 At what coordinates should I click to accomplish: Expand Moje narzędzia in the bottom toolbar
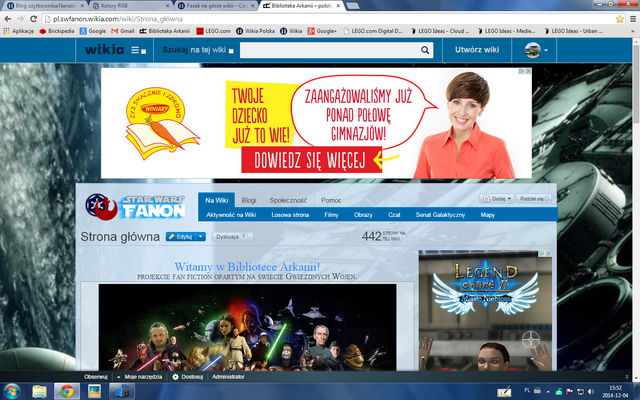click(140, 377)
